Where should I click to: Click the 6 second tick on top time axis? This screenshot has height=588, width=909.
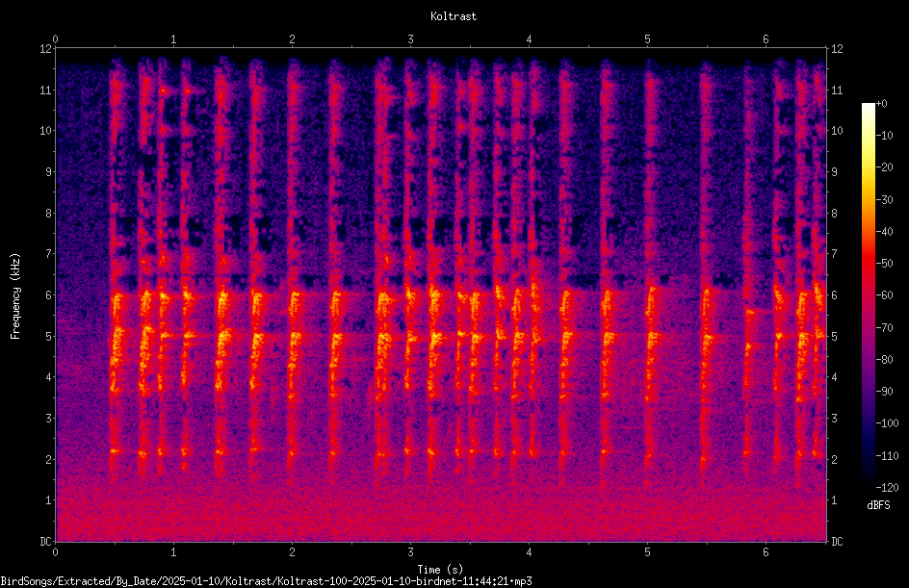[766, 39]
